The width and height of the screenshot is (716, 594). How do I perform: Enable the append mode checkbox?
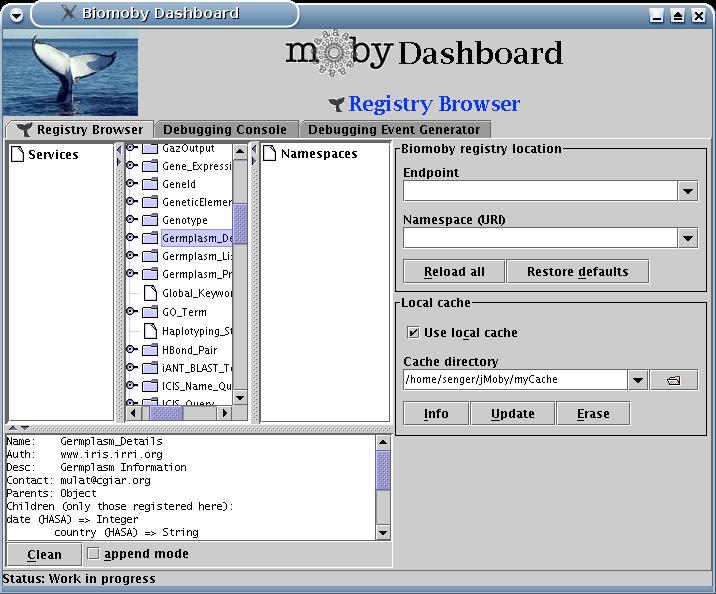coord(93,554)
